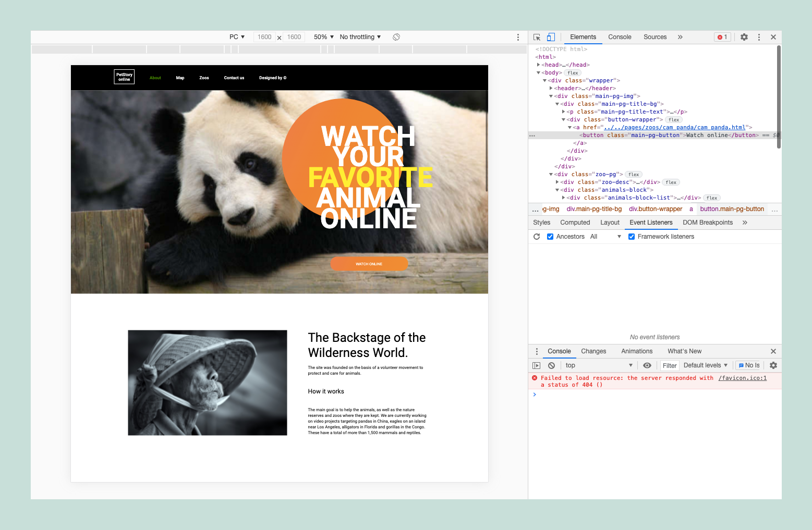Image resolution: width=812 pixels, height=530 pixels.
Task: Click the 1600 viewport width field
Action: pos(264,37)
